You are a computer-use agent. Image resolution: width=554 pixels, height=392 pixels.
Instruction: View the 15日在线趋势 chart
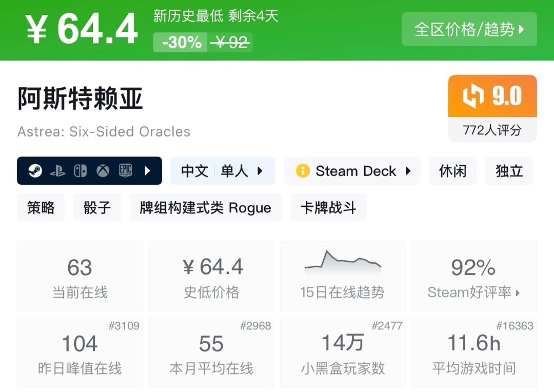tap(342, 276)
